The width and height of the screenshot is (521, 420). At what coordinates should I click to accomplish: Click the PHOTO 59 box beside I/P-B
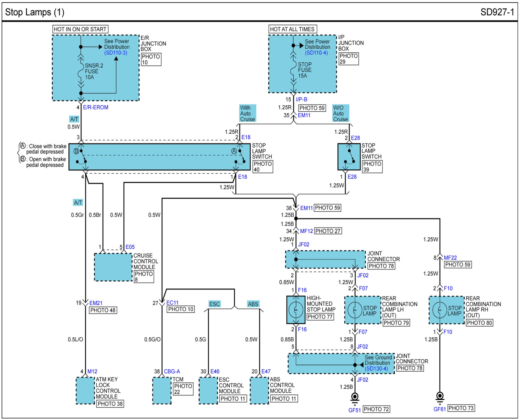tap(312, 108)
